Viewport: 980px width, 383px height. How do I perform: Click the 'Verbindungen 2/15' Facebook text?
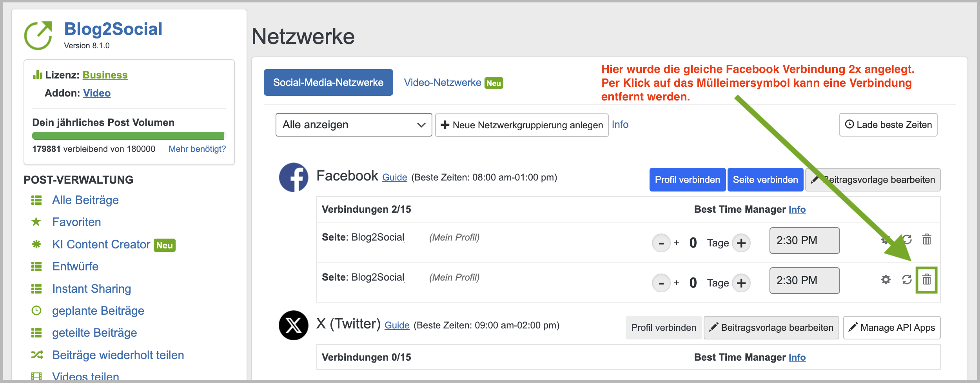(x=367, y=210)
